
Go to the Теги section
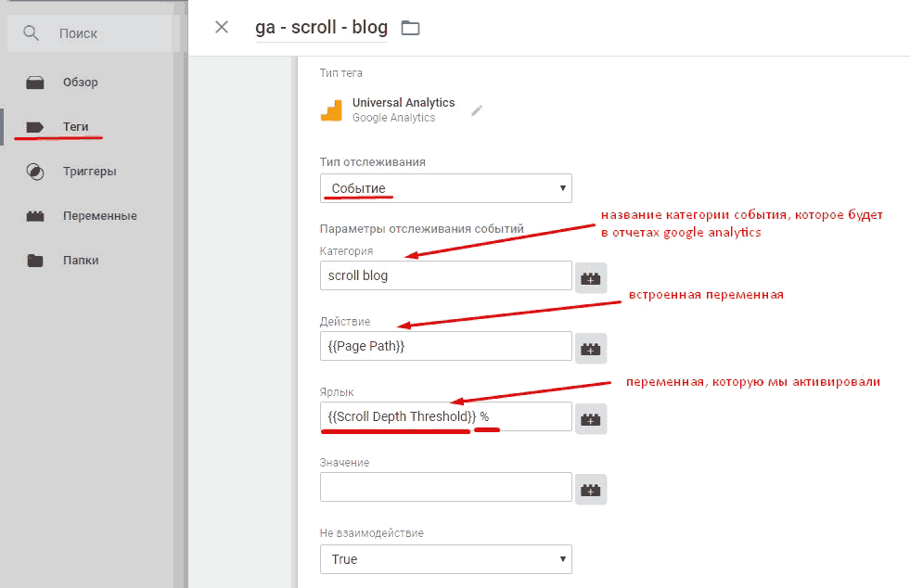point(75,126)
